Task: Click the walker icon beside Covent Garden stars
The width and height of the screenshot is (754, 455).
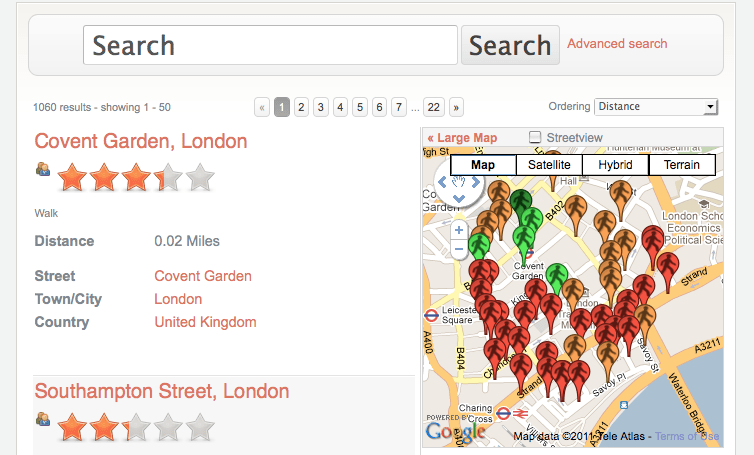Action: (x=43, y=170)
